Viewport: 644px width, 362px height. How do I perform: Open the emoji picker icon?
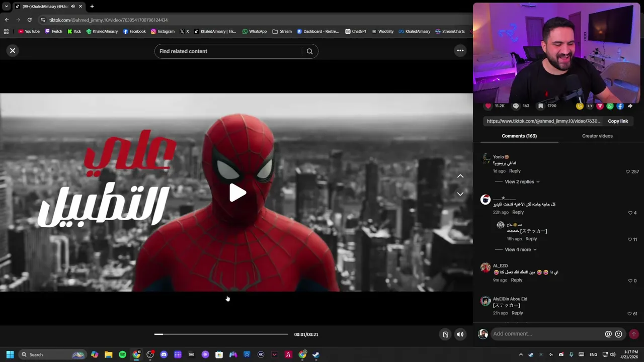(618, 334)
